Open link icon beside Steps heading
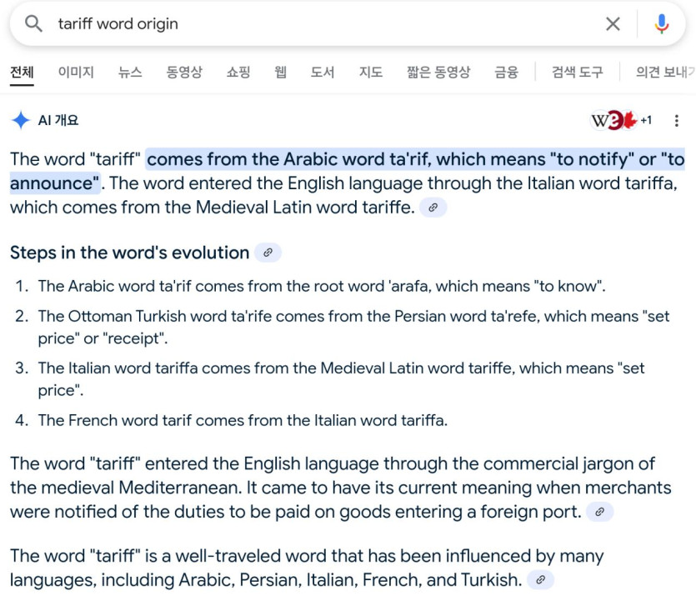696x616 pixels. 268,253
